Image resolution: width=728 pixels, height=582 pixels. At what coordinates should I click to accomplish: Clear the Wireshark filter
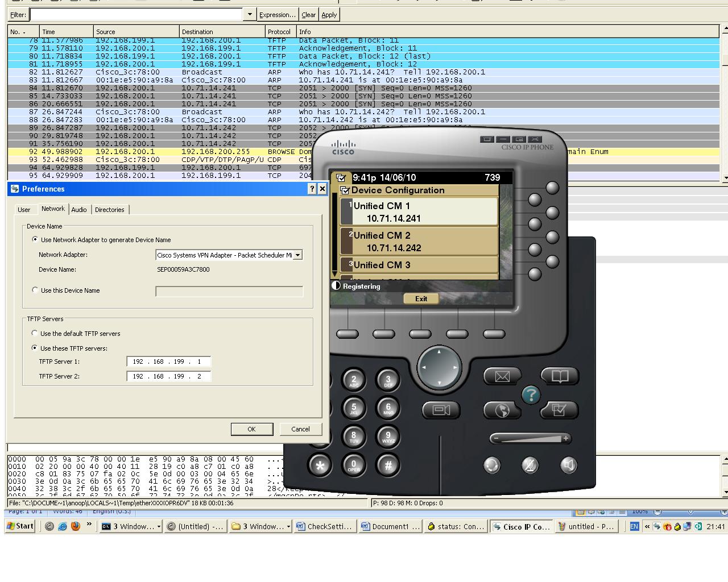coord(309,15)
